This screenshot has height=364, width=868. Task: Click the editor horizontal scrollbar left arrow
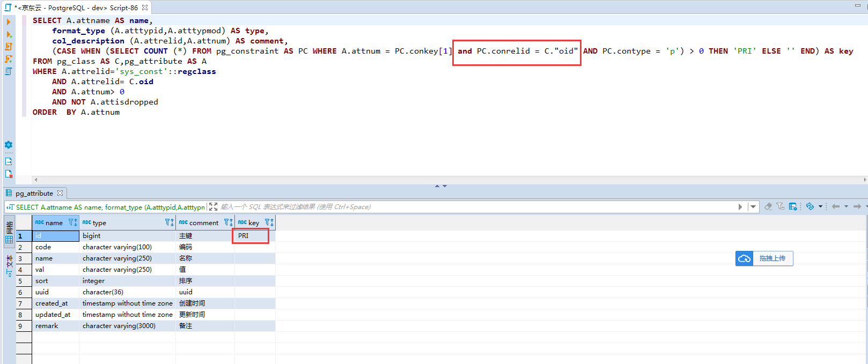pos(36,180)
